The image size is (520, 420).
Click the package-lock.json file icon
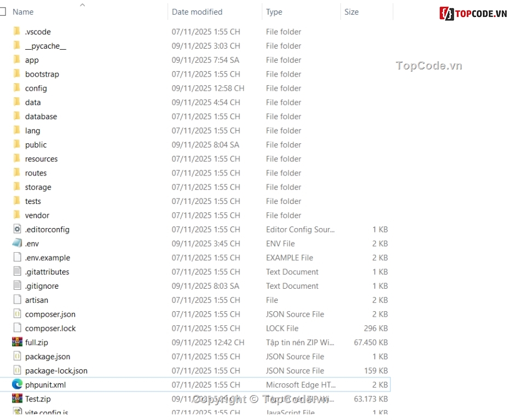coord(17,370)
